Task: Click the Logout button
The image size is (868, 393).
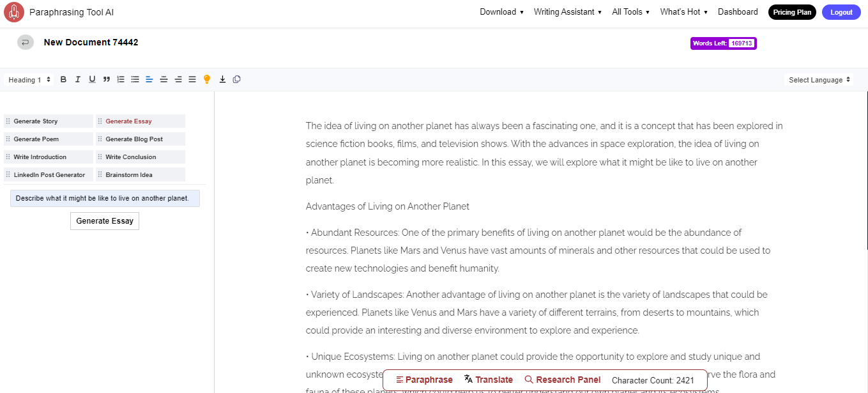Action: tap(841, 12)
